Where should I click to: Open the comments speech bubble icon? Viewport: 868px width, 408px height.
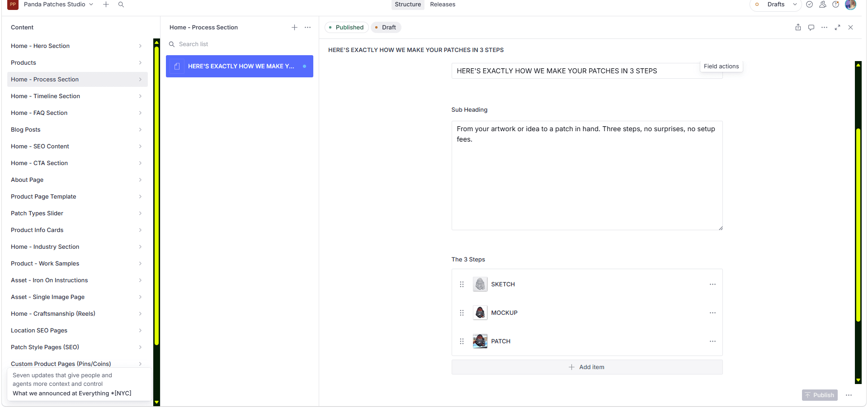[811, 27]
